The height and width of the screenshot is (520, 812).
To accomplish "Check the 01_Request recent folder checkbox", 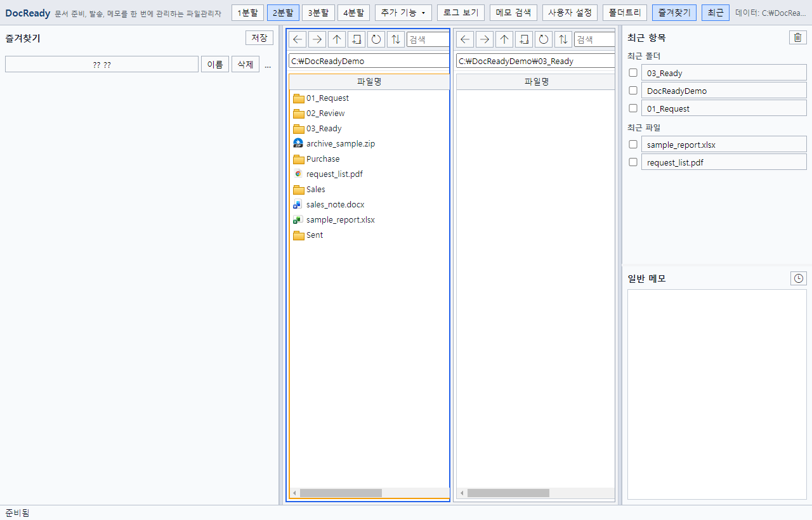I will (633, 108).
